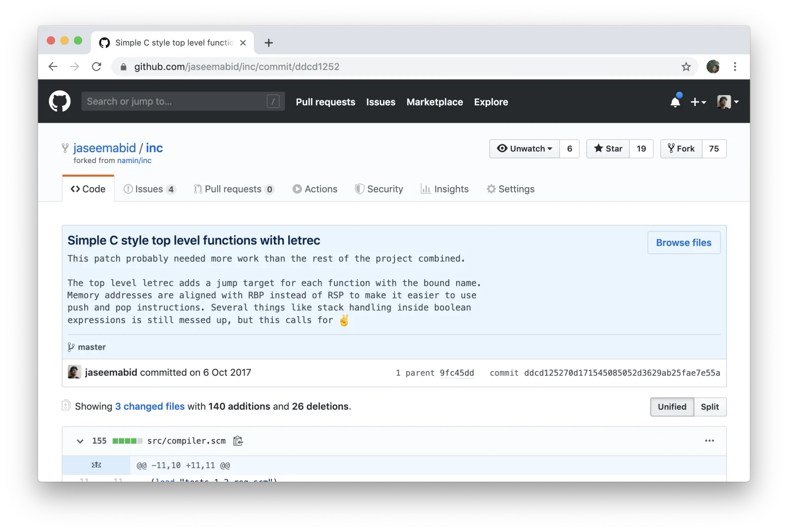Open parent commit 9fc45dd
Viewport: 788px width, 532px height.
457,373
